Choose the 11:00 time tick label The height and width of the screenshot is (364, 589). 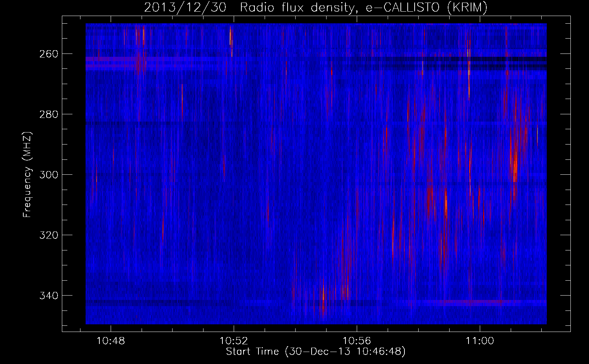pos(480,341)
